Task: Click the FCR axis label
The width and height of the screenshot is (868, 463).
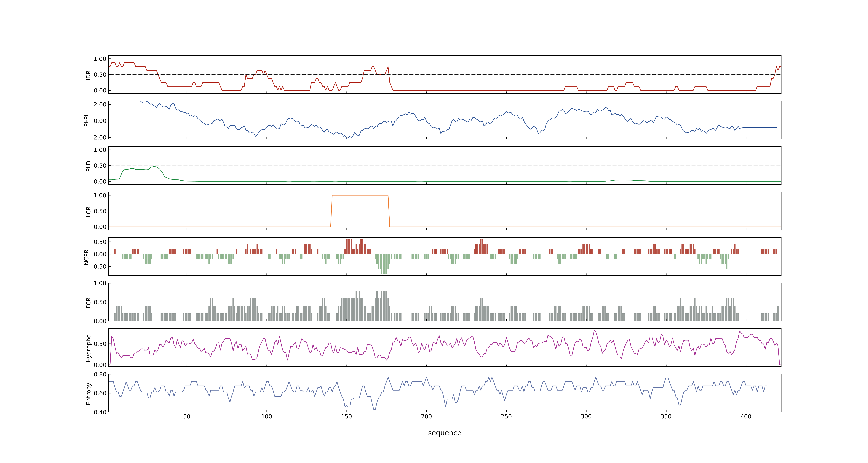Action: click(88, 303)
